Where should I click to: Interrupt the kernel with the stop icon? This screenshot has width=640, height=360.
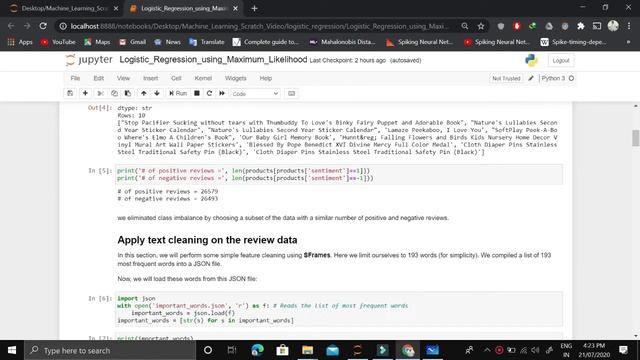point(197,93)
